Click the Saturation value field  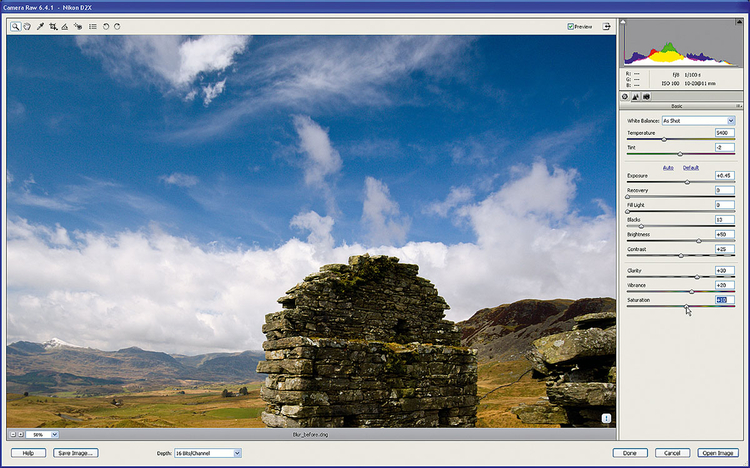(725, 300)
